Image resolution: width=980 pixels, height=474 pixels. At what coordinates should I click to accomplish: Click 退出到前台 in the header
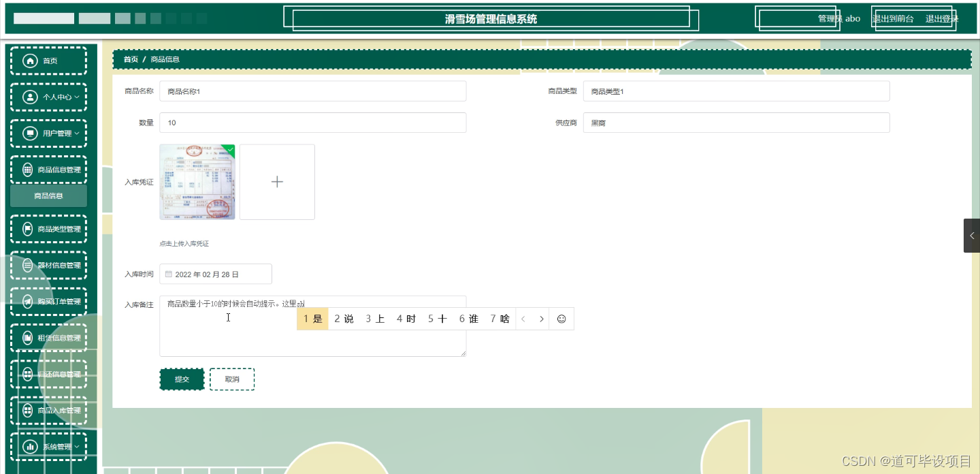pyautogui.click(x=893, y=18)
